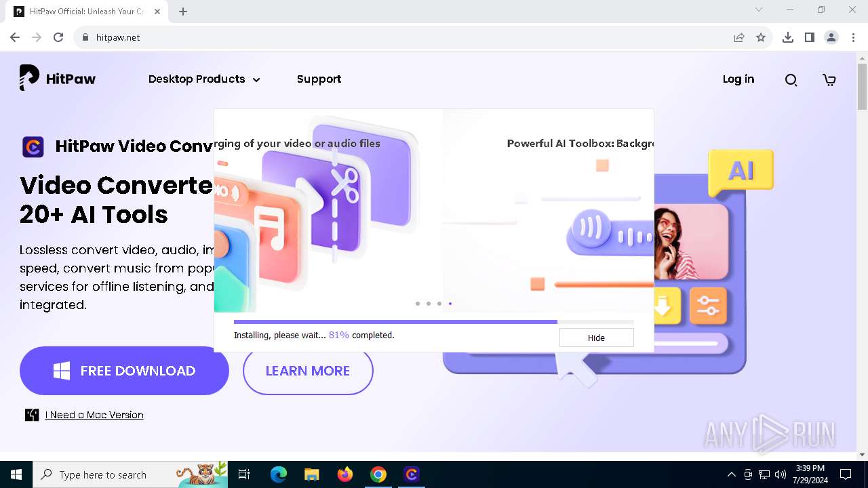Launch Firefox from taskbar

[345, 474]
